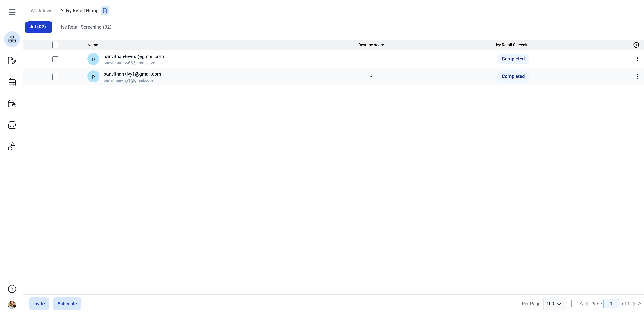Image resolution: width=644 pixels, height=313 pixels.
Task: Toggle the select all checkbox in header
Action: 55,45
